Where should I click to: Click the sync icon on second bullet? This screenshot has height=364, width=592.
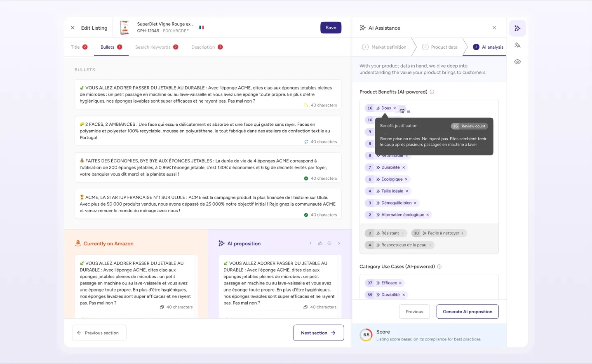306,142
